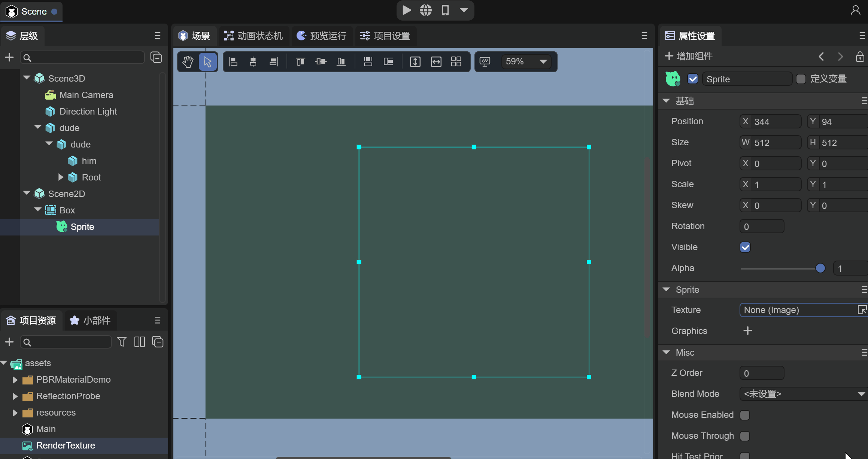The height and width of the screenshot is (459, 868).
Task: Click the play preview button
Action: click(x=406, y=10)
